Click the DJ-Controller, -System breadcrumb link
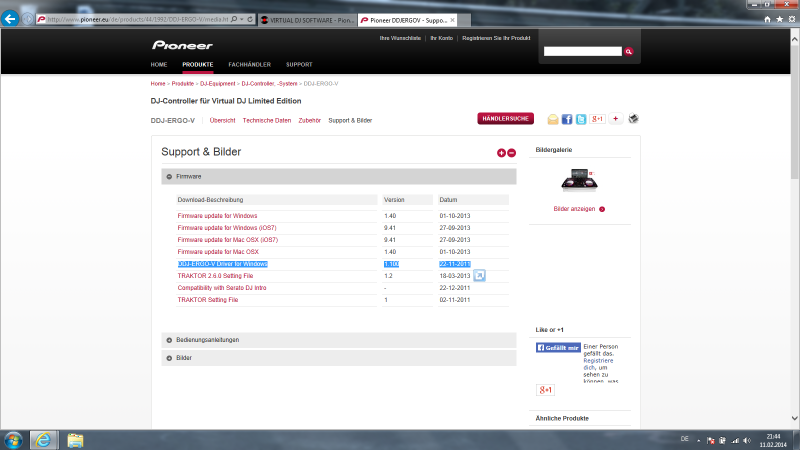800x450 pixels. click(269, 84)
